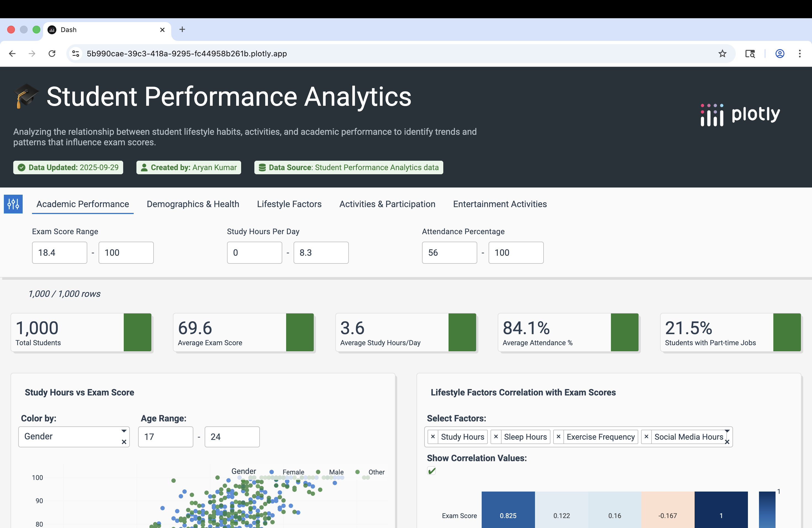Remove the Social Media Hours factor tag

[646, 437]
